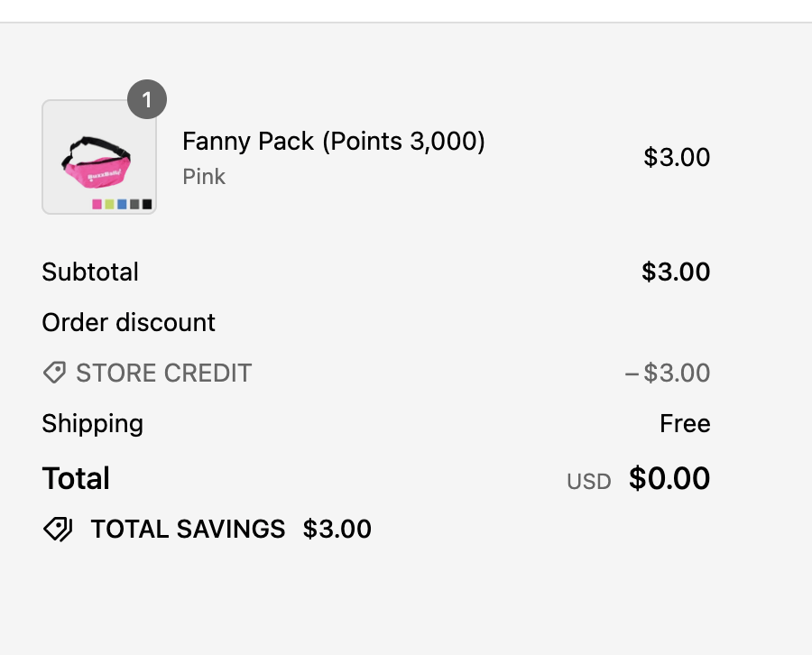Click the quantity badge showing 1
Screen dimensions: 812x655
coord(147,99)
